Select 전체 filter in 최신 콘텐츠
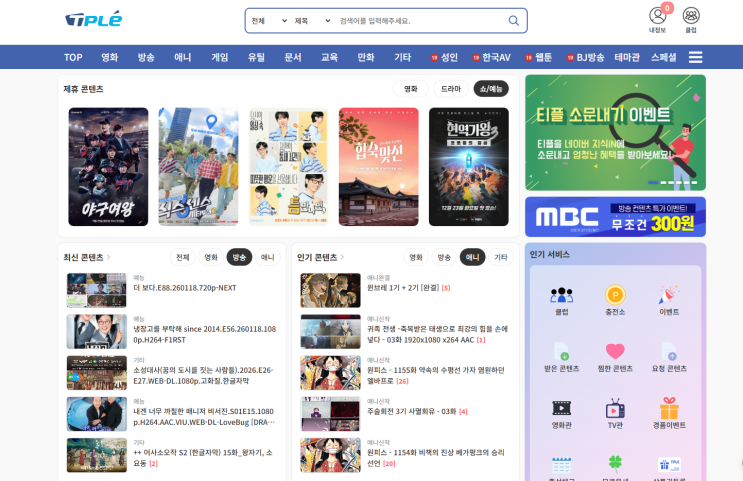 point(182,257)
